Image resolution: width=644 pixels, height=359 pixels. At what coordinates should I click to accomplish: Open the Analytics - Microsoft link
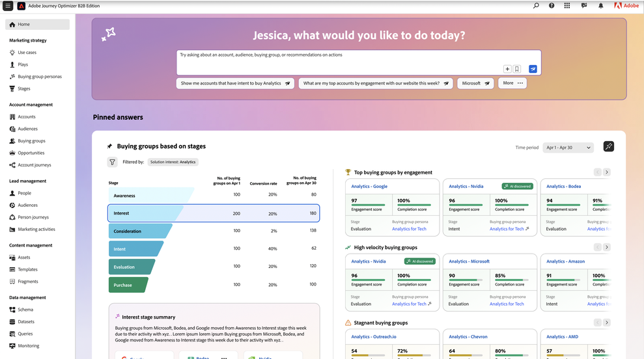pyautogui.click(x=469, y=261)
